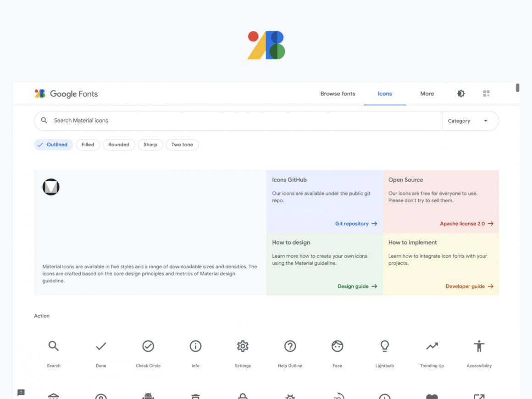Image resolution: width=532 pixels, height=399 pixels.
Task: Open the Icons tab
Action: pos(384,94)
